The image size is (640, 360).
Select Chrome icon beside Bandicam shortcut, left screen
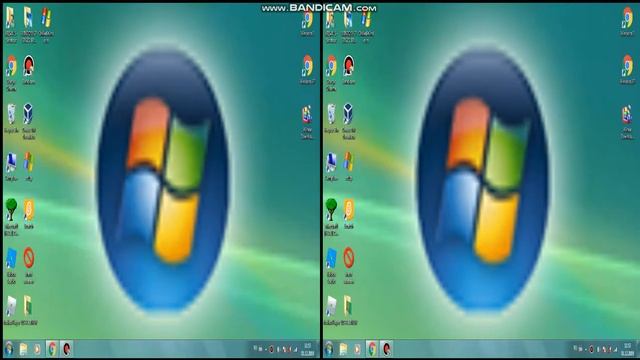pyautogui.click(x=11, y=66)
